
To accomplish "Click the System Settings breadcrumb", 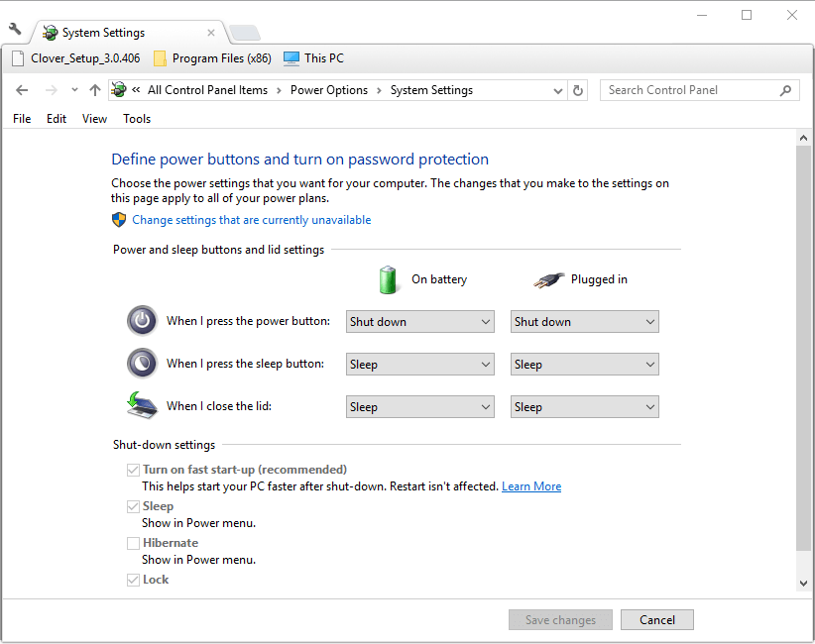I will coord(431,90).
